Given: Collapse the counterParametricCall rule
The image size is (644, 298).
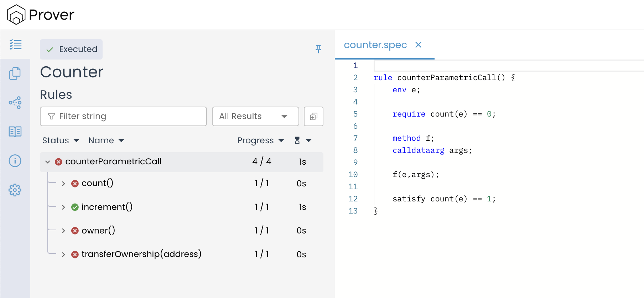Looking at the screenshot, I should [x=48, y=162].
